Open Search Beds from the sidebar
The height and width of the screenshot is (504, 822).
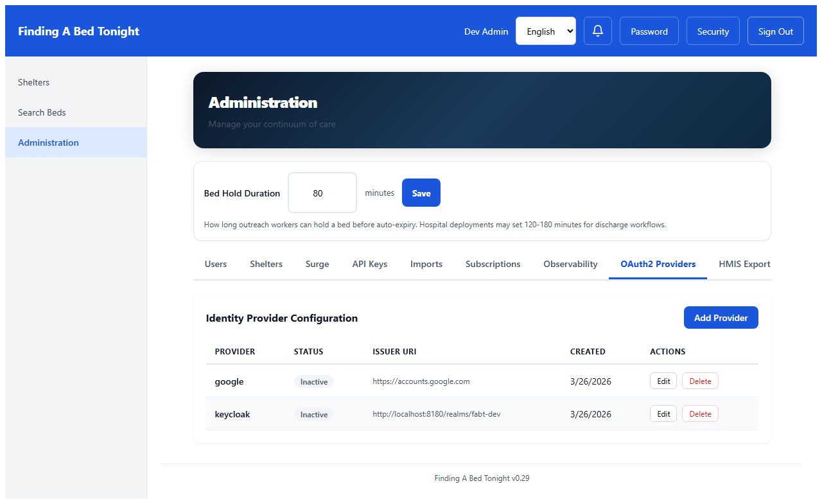point(42,112)
